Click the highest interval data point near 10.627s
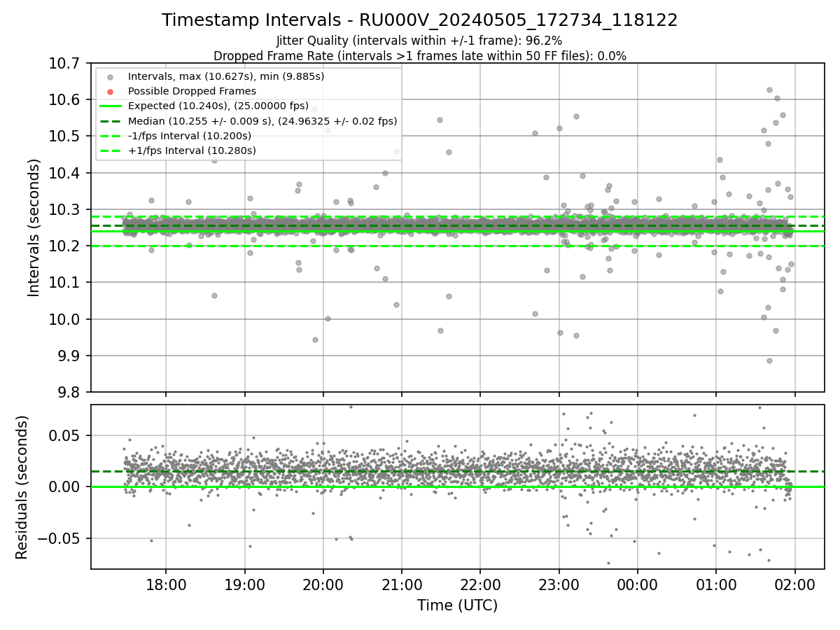The width and height of the screenshot is (840, 630). (x=769, y=90)
